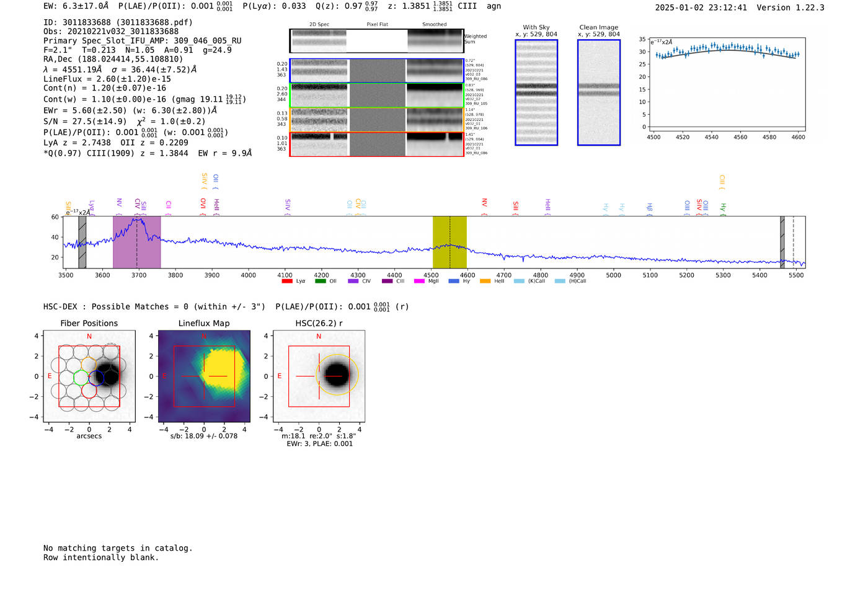Image resolution: width=868 pixels, height=591 pixels.
Task: Click the m:18.1 re:2.0" s:1.8" caption
Action: coord(319,436)
